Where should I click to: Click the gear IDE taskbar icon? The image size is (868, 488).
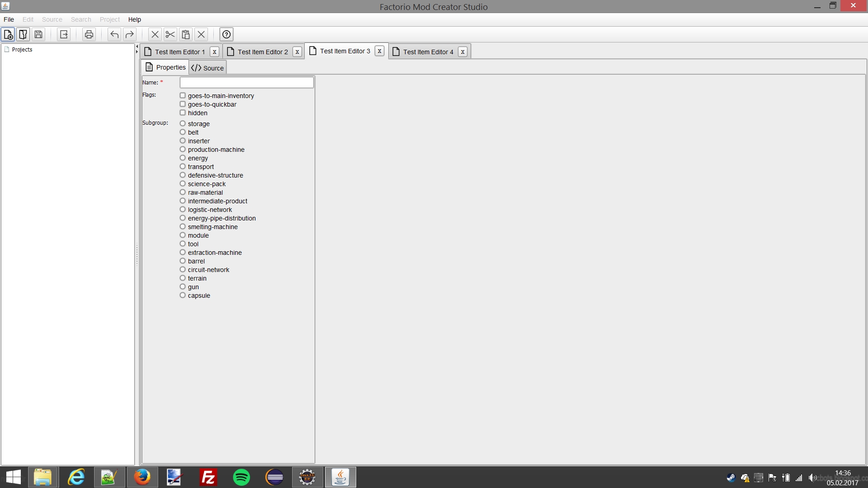click(x=307, y=477)
